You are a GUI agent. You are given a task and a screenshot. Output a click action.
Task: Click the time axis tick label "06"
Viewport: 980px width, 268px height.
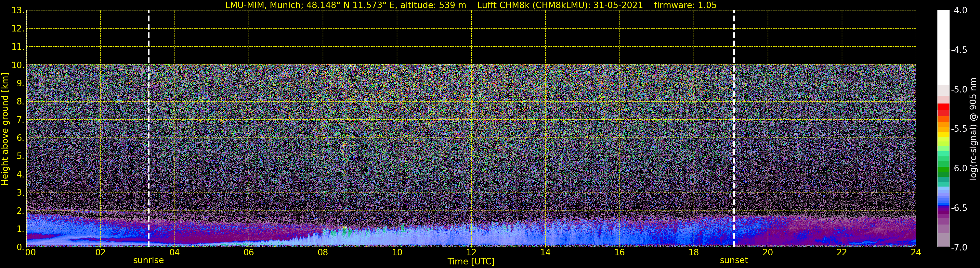point(249,252)
